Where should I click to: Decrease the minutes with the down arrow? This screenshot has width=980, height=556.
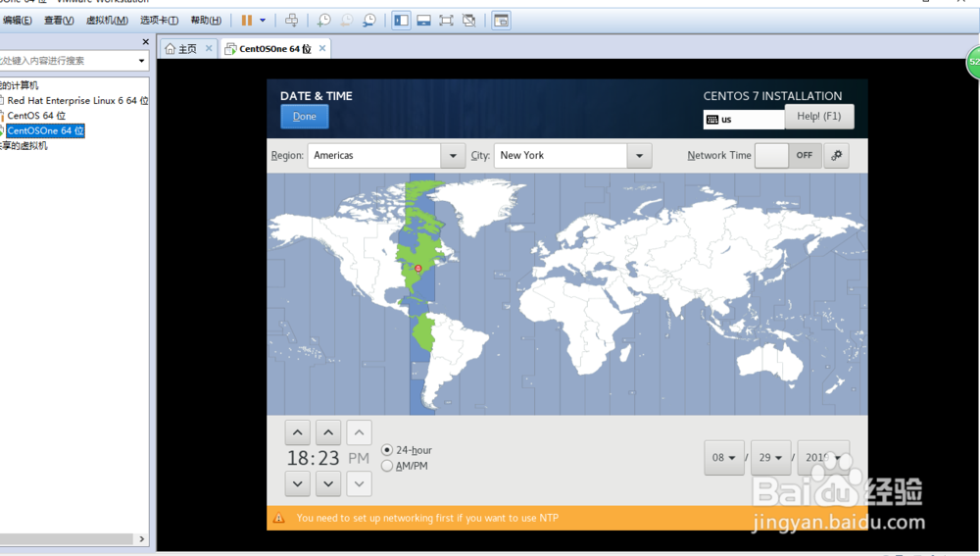328,483
